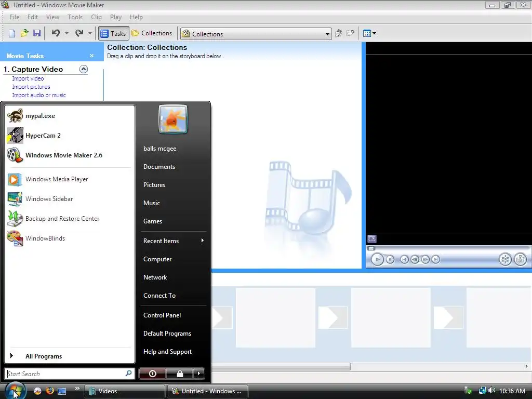Open Computer from Start menu
Image resolution: width=532 pixels, height=399 pixels.
coord(157,259)
